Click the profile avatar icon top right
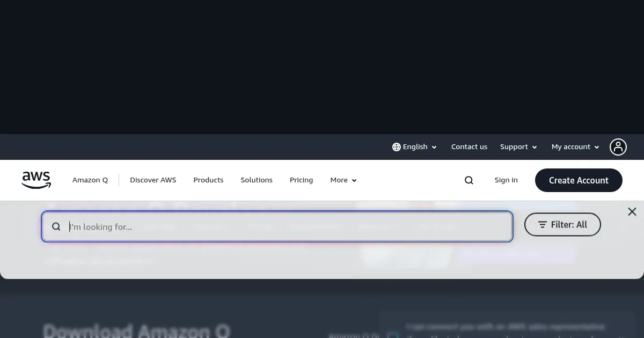This screenshot has width=644, height=338. click(618, 146)
